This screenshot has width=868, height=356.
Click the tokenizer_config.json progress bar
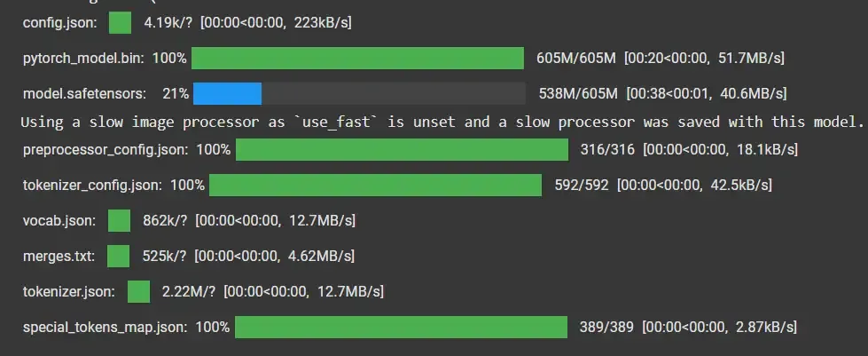click(375, 186)
